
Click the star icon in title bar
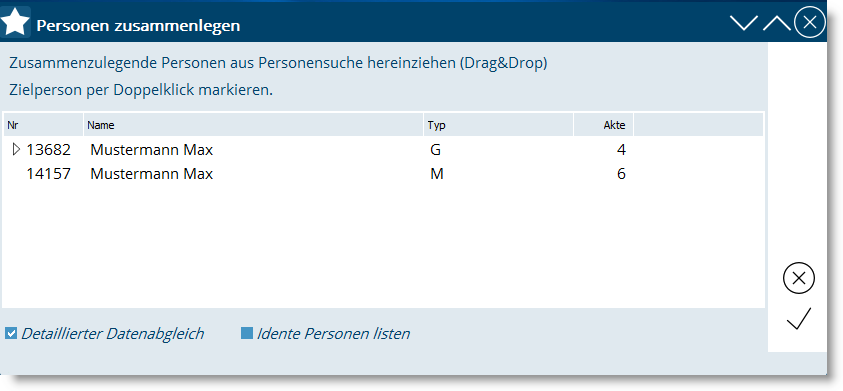(16, 23)
